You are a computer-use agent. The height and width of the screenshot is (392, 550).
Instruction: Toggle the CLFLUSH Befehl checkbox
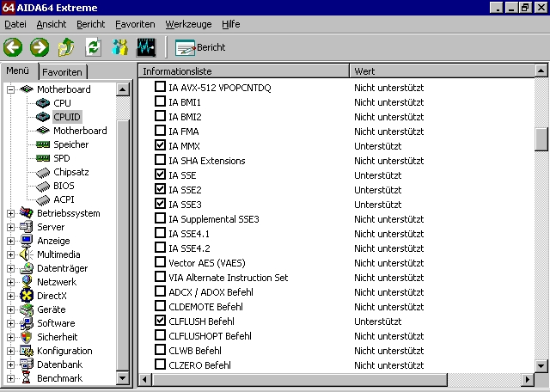pos(160,321)
